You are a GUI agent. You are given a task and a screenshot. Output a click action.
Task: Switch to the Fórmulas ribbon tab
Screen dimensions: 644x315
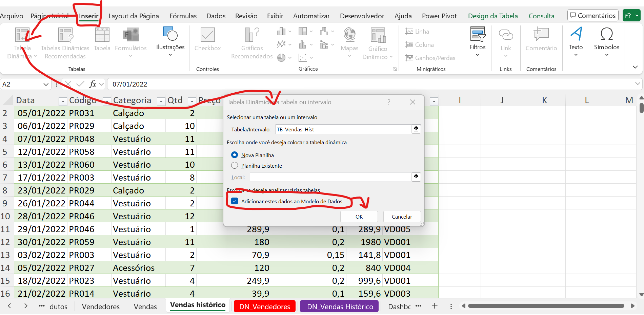[183, 16]
